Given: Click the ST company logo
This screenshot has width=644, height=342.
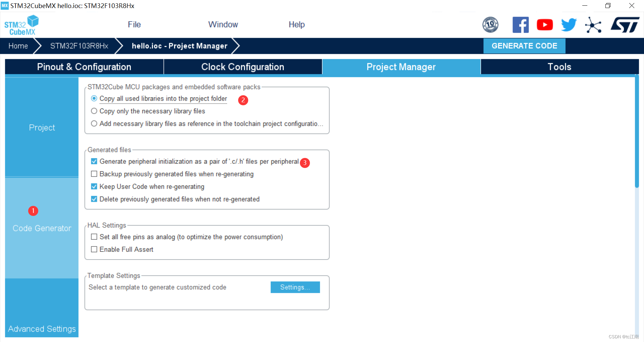Looking at the screenshot, I should coord(625,25).
